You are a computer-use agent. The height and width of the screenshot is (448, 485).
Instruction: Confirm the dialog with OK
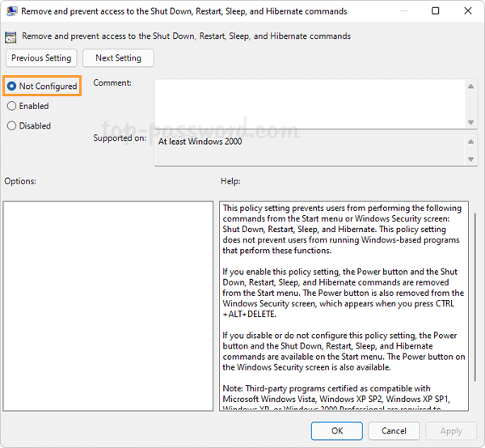point(337,431)
